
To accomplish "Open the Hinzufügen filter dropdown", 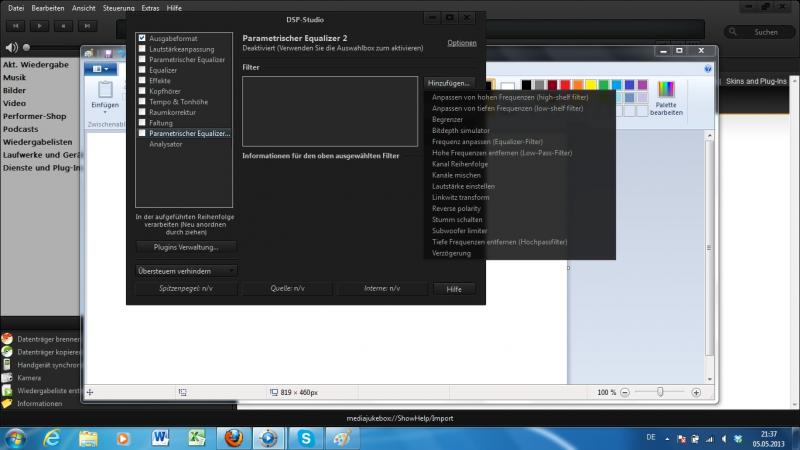I will pyautogui.click(x=448, y=83).
